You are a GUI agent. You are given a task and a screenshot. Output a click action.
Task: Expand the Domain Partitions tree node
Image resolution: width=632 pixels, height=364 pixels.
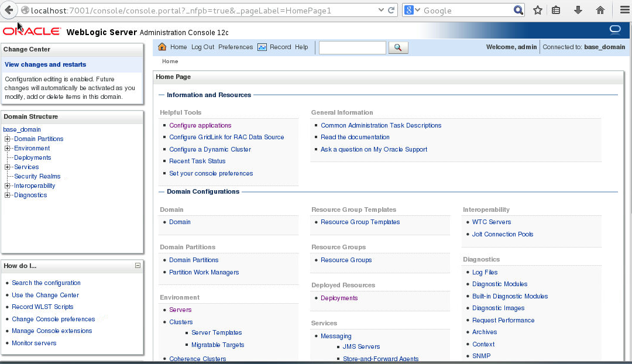tap(7, 139)
